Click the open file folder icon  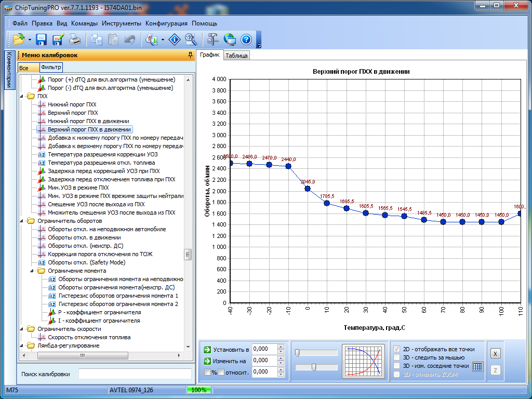click(19, 39)
